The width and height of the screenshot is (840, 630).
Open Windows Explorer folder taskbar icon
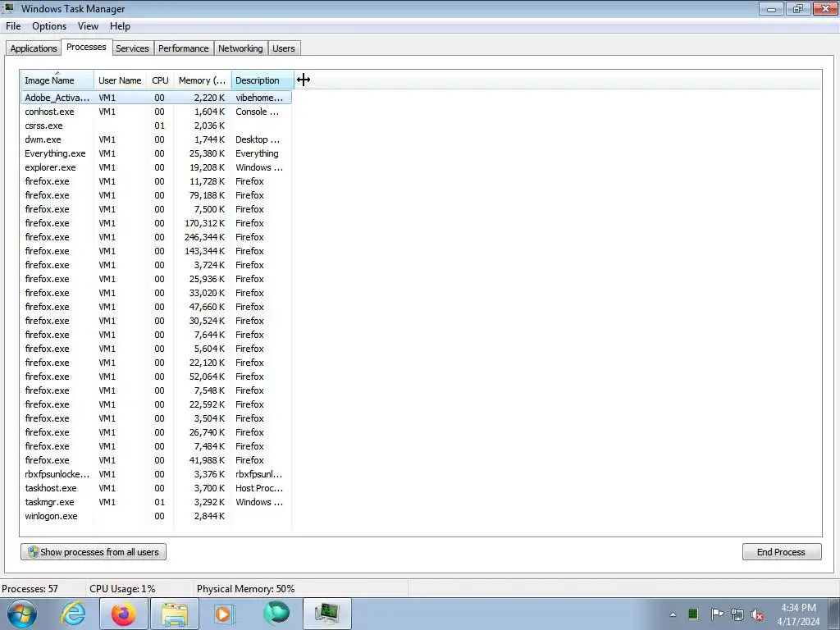point(175,614)
